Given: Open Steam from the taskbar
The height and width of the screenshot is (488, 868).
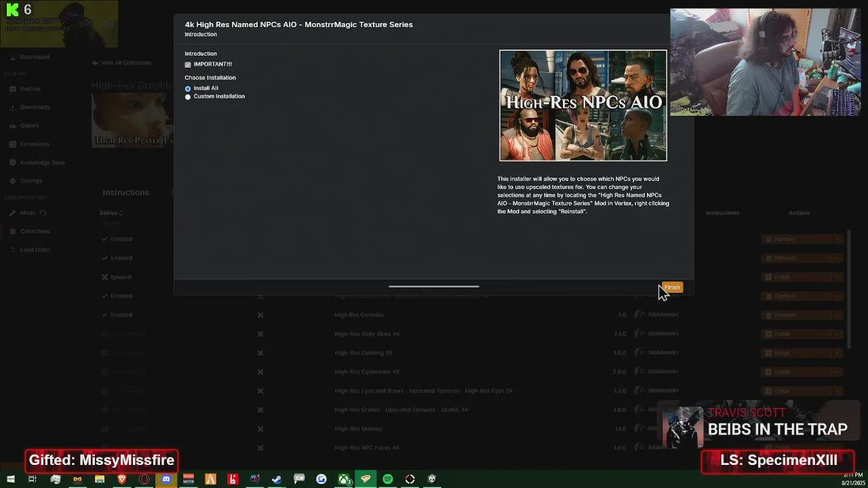Looking at the screenshot, I should pos(277,479).
